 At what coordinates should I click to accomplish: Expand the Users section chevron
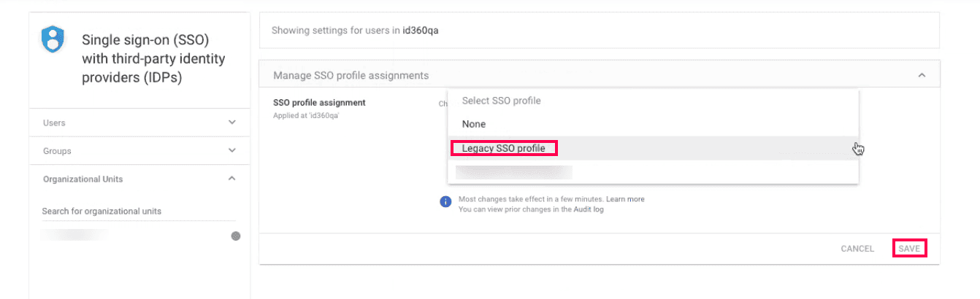(x=232, y=123)
